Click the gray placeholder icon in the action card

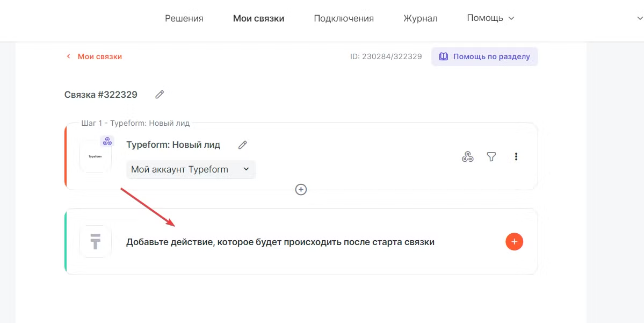pyautogui.click(x=95, y=242)
